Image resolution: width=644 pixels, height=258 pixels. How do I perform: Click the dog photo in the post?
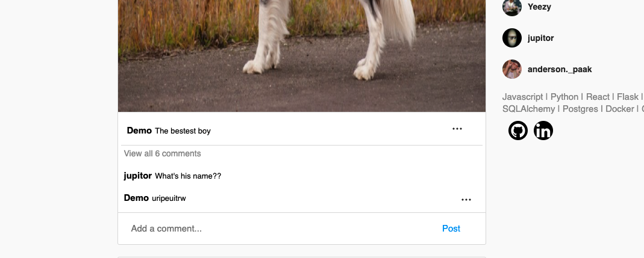(x=302, y=56)
